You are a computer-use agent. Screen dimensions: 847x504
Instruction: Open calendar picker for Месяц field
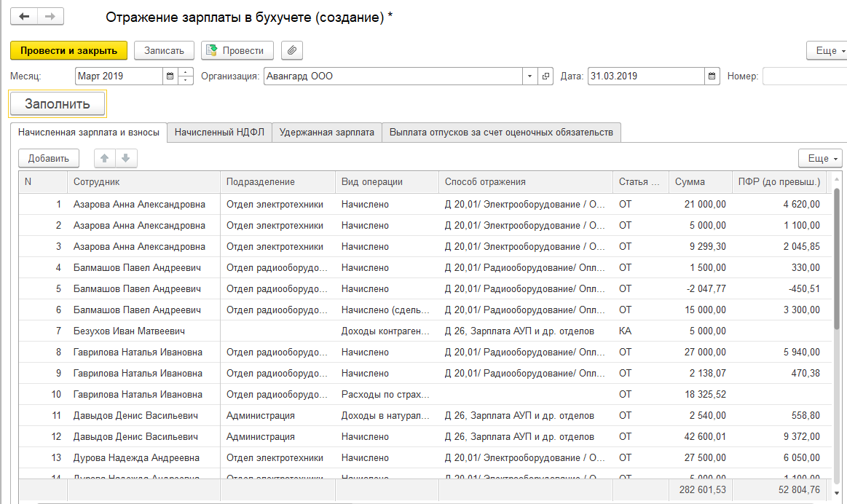click(x=170, y=76)
